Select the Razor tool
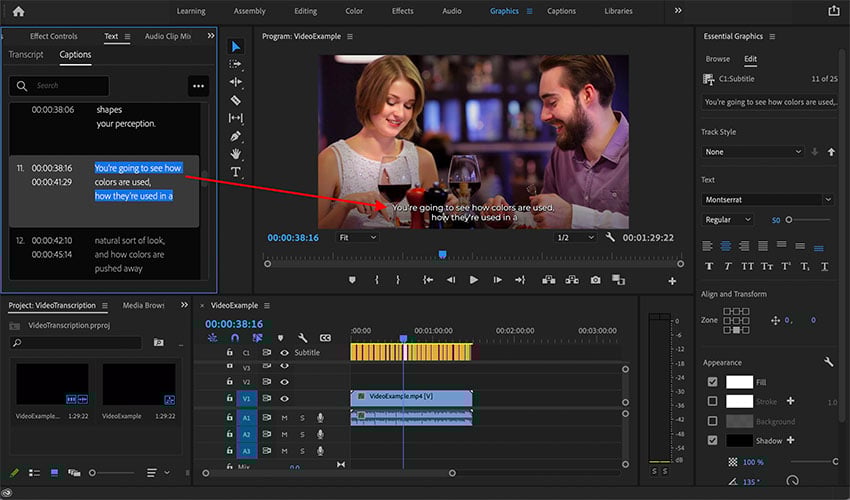850x500 pixels. point(236,100)
